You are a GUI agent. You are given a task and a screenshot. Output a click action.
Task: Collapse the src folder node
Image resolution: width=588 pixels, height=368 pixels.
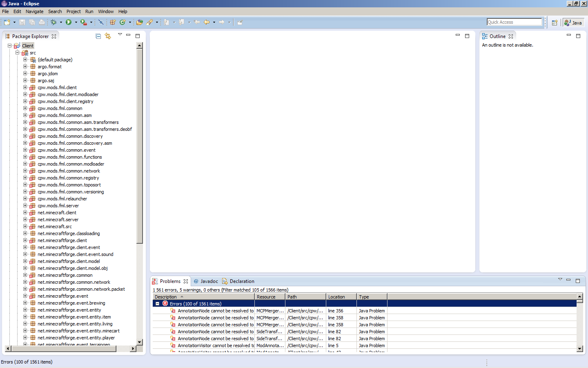point(17,53)
